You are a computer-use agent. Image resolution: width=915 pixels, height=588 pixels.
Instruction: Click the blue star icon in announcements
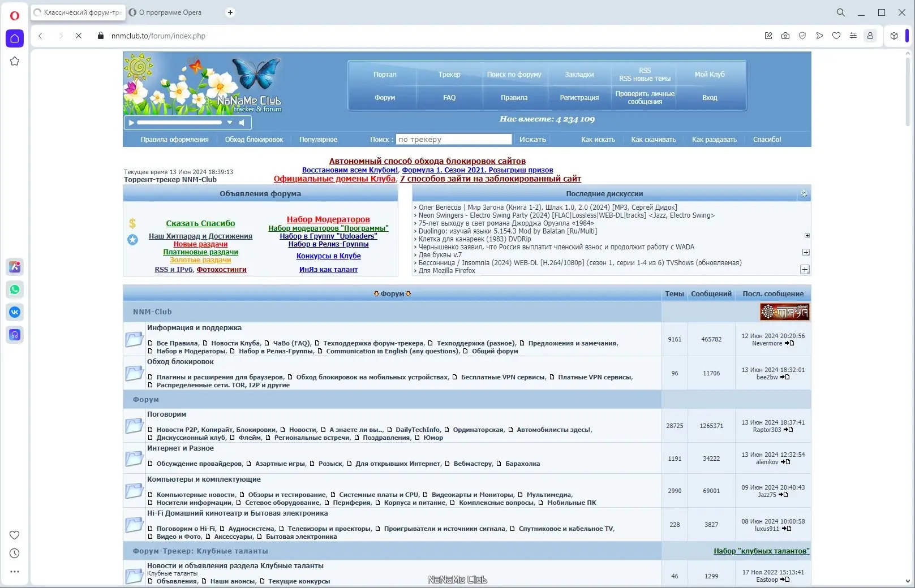(132, 240)
